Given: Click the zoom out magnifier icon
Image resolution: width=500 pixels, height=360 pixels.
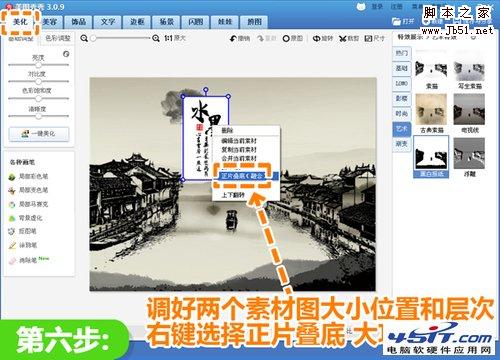Looking at the screenshot, I should [x=84, y=38].
